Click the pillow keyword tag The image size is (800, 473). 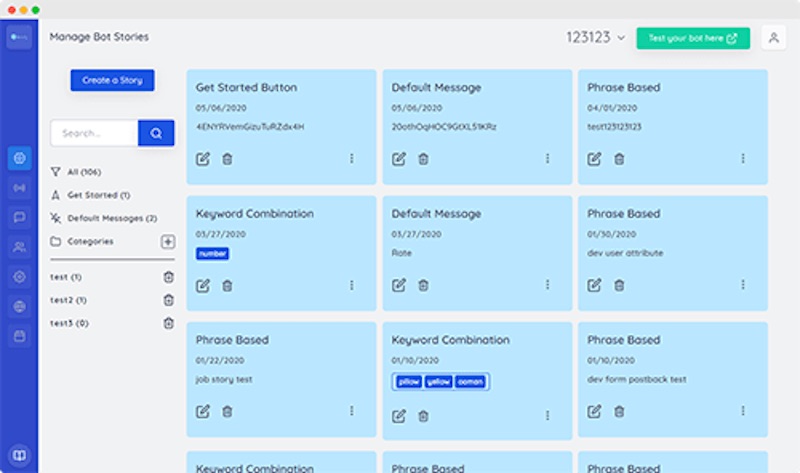click(409, 382)
